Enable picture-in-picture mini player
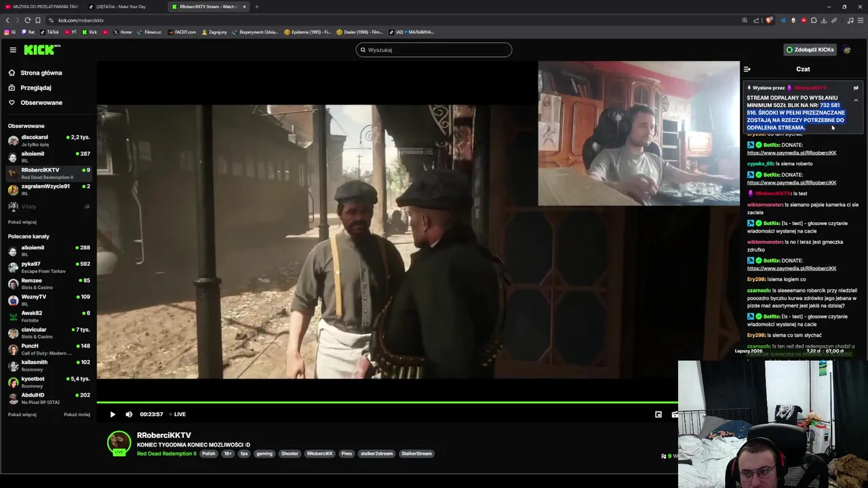This screenshot has width=868, height=488. tap(658, 414)
